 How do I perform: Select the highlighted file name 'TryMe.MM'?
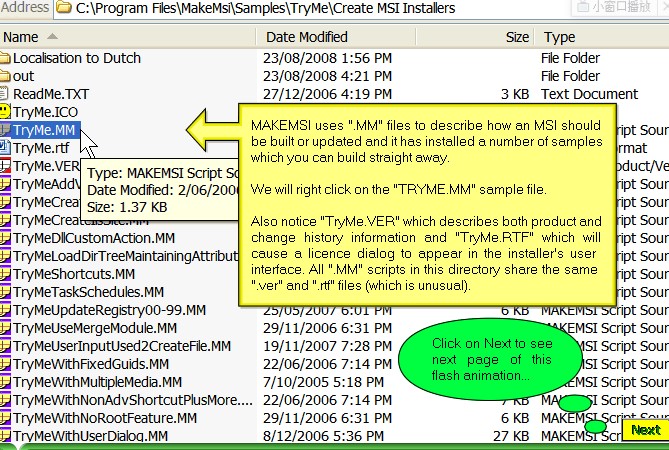(44, 130)
